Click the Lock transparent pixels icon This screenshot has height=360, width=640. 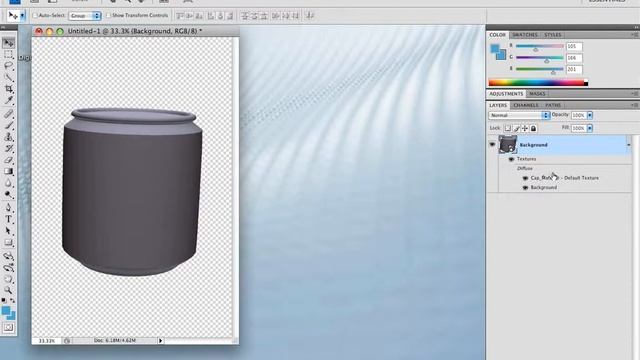pyautogui.click(x=507, y=128)
